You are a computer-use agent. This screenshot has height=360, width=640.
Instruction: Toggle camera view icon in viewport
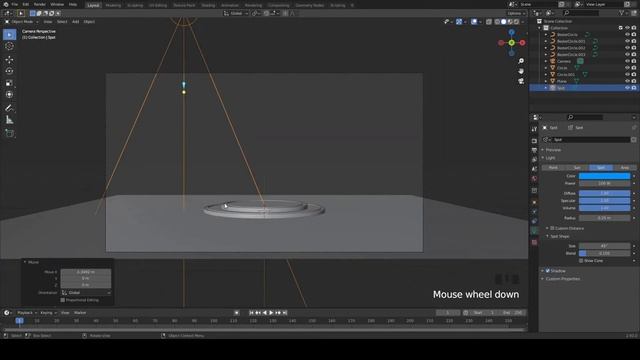[x=521, y=81]
